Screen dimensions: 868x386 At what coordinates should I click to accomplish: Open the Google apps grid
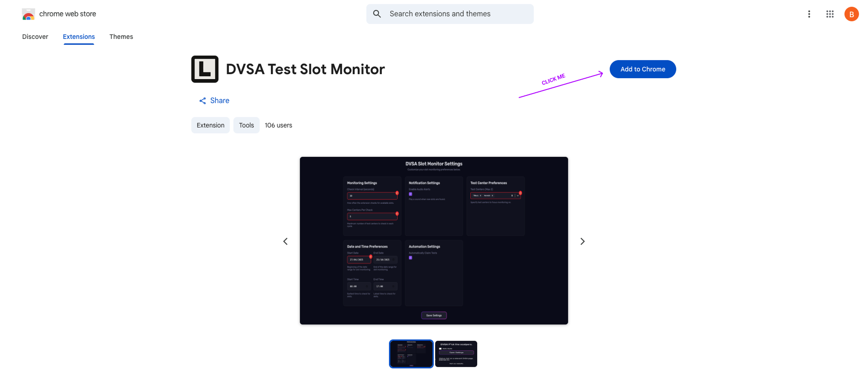(x=830, y=14)
